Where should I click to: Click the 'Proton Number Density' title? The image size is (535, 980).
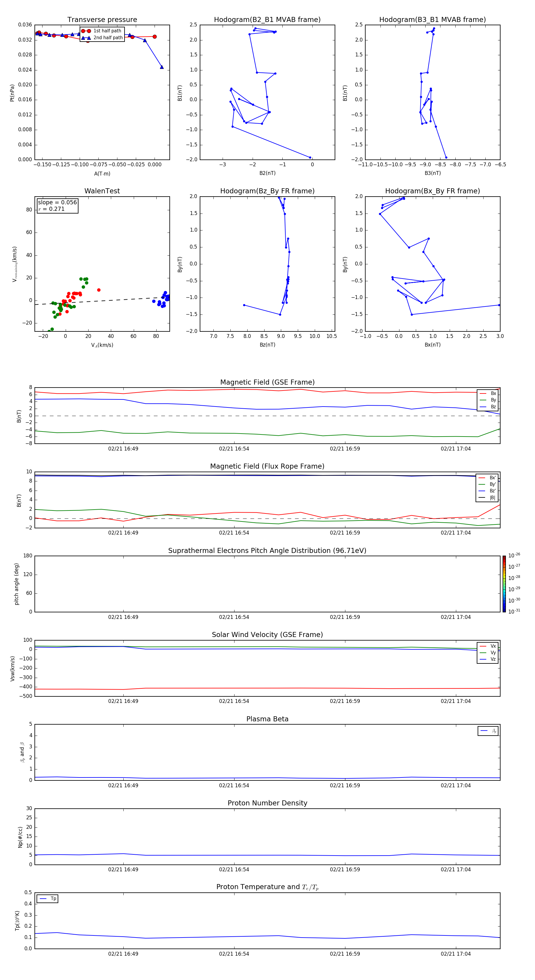[x=267, y=803]
